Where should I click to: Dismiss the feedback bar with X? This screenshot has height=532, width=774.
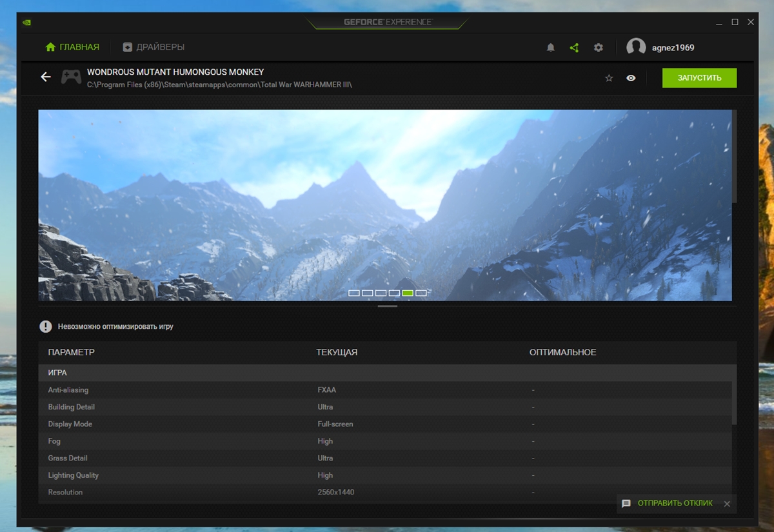coord(727,504)
